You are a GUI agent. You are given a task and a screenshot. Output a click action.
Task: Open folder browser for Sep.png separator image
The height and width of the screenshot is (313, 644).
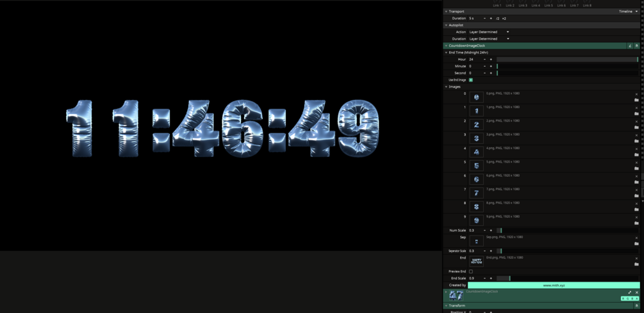636,244
